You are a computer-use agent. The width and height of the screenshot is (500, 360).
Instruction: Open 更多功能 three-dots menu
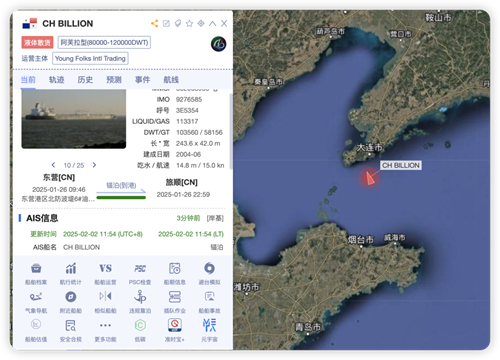click(x=105, y=325)
